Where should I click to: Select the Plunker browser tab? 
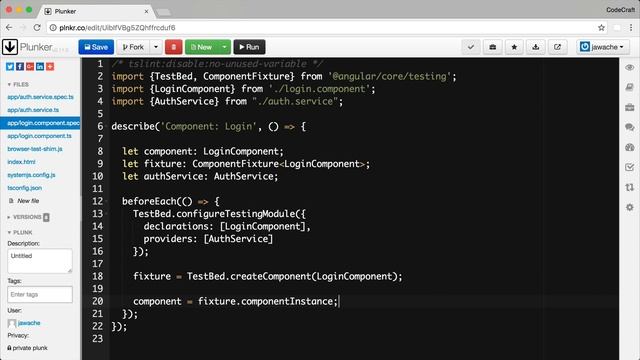point(96,11)
